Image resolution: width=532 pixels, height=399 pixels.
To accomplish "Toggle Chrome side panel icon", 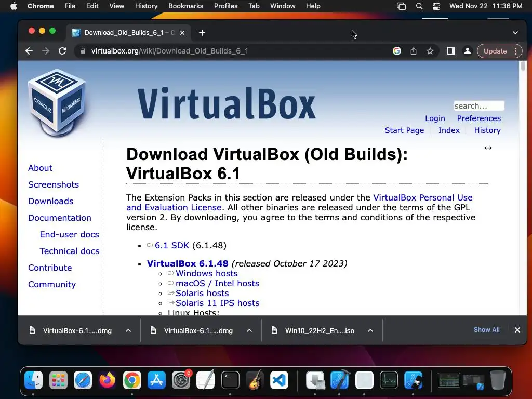I will (450, 51).
